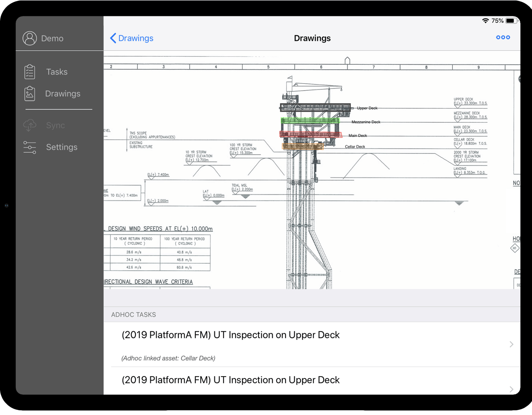Open the Tasks clipboard icon
532x415 pixels.
[30, 72]
